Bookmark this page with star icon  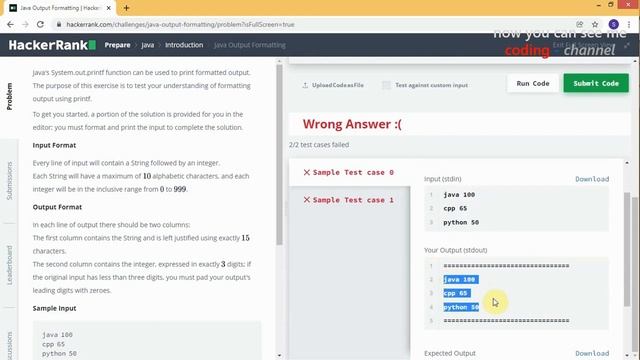[x=595, y=24]
